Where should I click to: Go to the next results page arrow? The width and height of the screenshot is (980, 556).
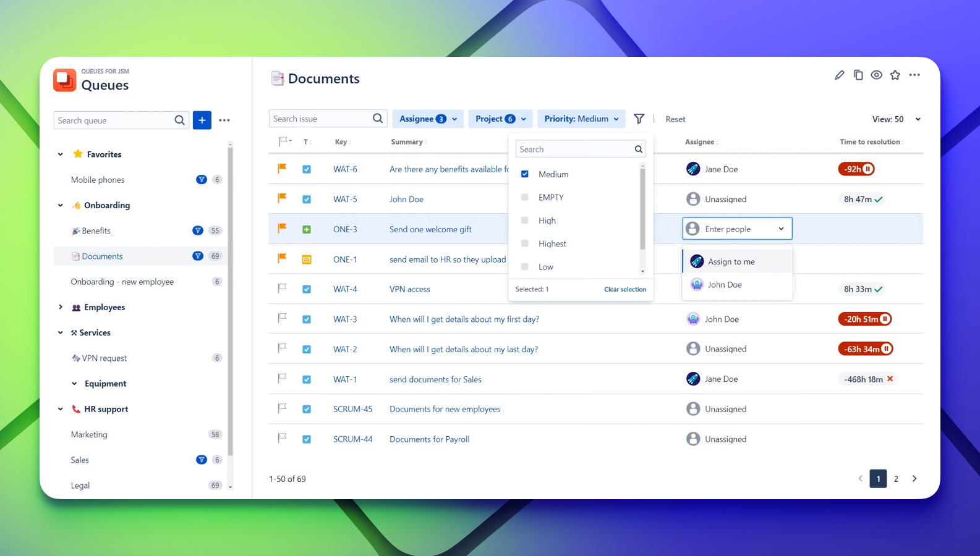click(x=914, y=479)
